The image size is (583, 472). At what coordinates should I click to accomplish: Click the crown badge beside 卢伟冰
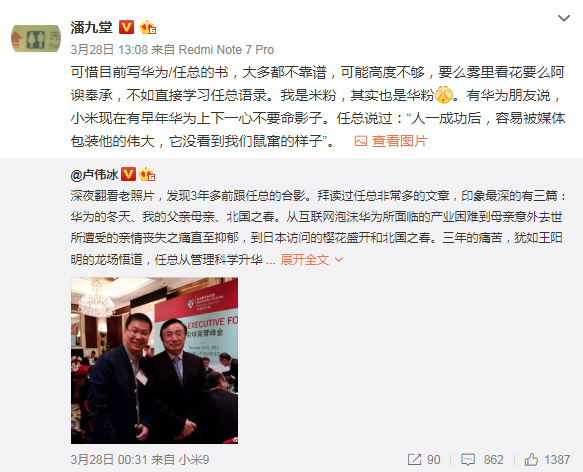[x=147, y=174]
